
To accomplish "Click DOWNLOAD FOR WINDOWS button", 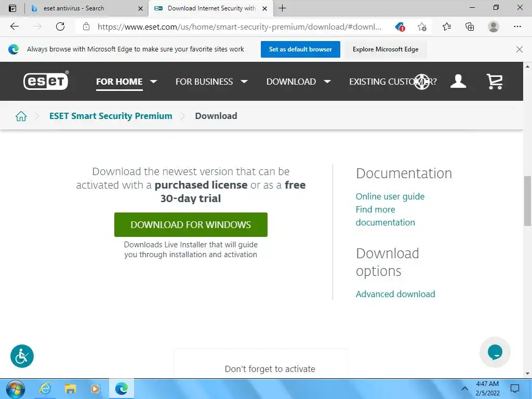I will click(191, 224).
